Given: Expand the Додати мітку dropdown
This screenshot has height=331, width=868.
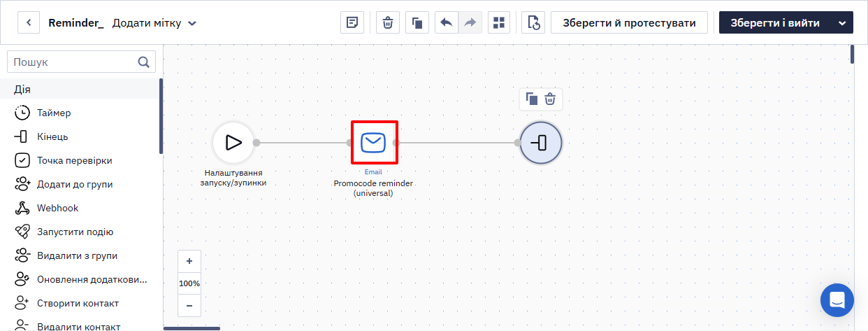Looking at the screenshot, I should 154,23.
